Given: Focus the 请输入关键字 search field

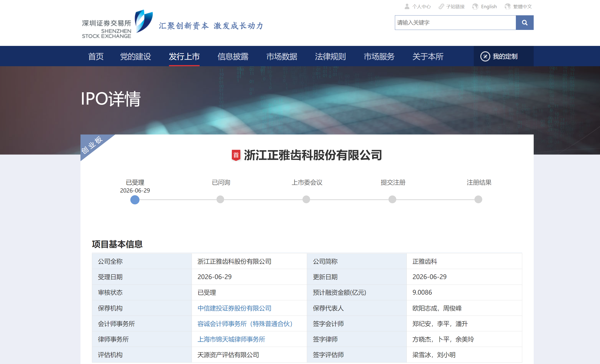Looking at the screenshot, I should 455,23.
